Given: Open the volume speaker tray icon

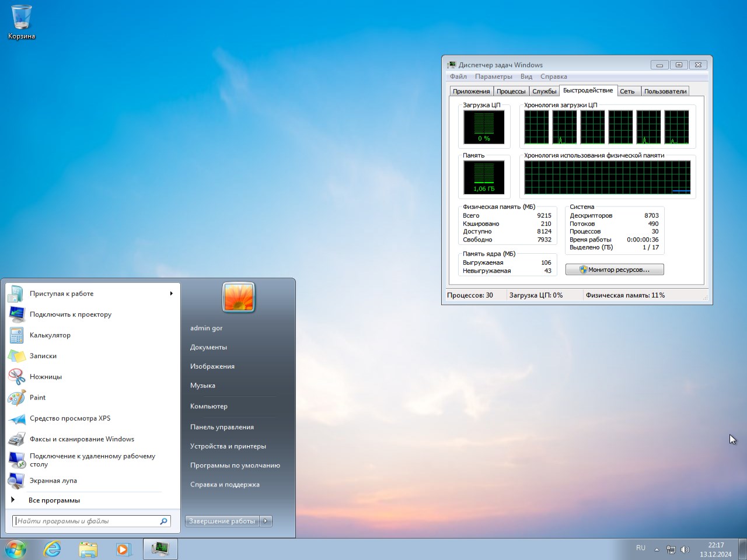Looking at the screenshot, I should [685, 549].
